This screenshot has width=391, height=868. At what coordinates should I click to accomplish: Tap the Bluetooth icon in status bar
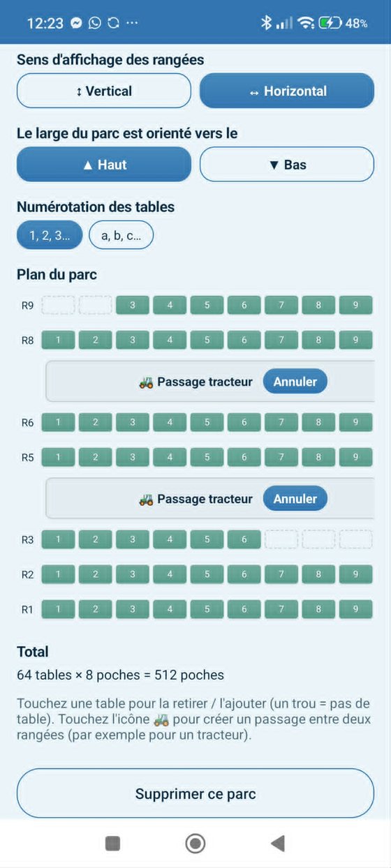[x=266, y=23]
